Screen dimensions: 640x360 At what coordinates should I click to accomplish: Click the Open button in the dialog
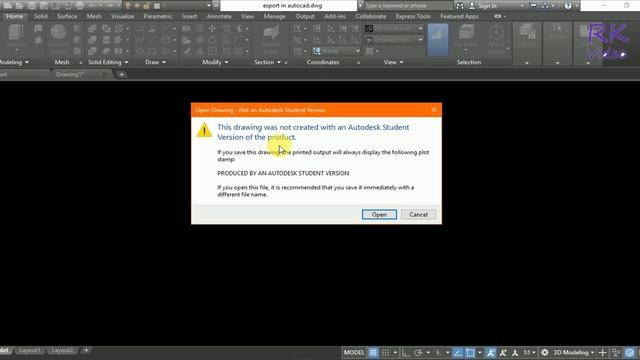tap(379, 214)
